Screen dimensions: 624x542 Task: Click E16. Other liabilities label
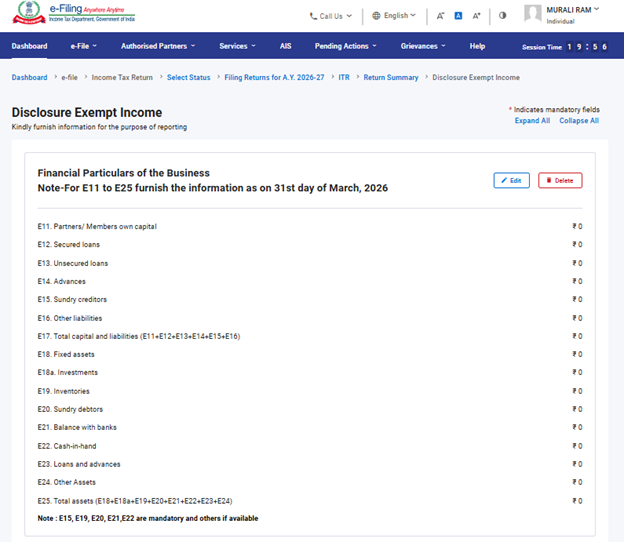click(70, 318)
